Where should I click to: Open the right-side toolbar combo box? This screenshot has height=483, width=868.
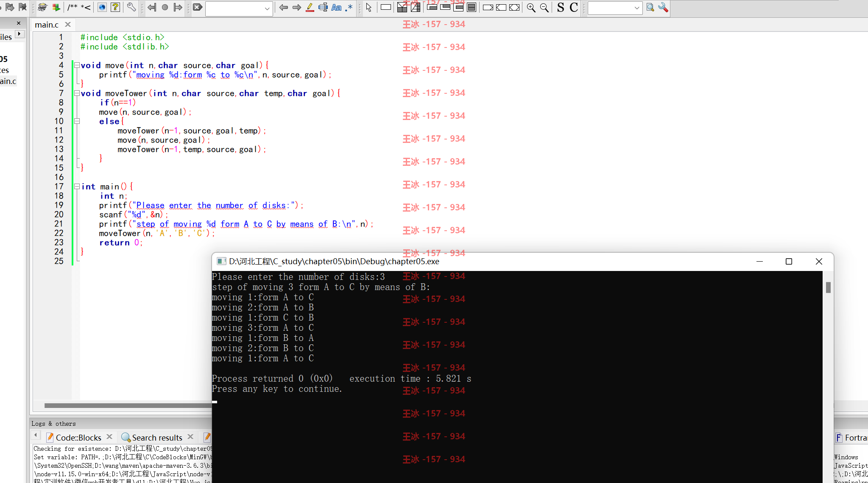pos(615,8)
